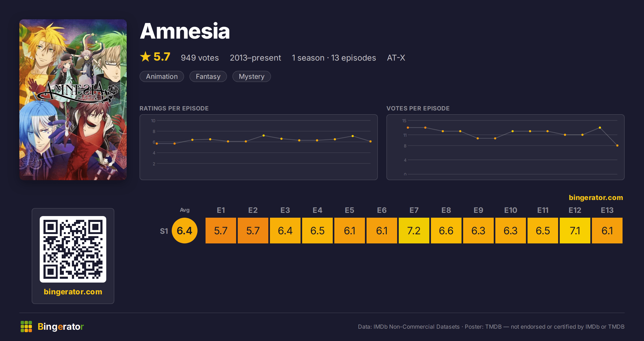Click the S1 average 6.4 circle

pos(185,231)
